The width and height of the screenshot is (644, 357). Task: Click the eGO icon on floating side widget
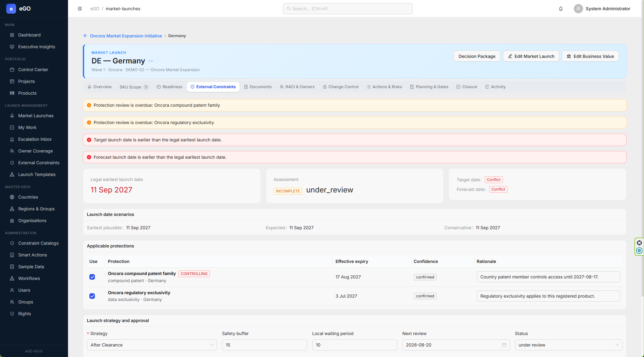[639, 251]
